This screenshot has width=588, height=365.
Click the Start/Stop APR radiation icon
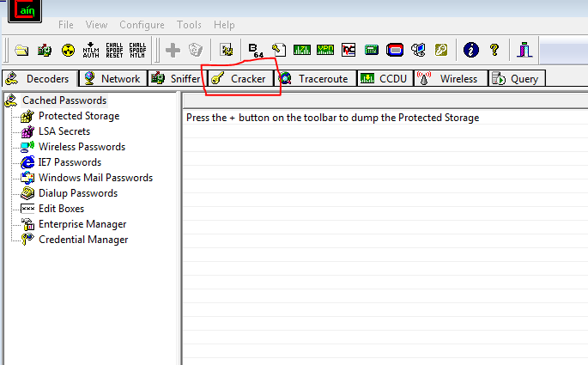[x=68, y=50]
